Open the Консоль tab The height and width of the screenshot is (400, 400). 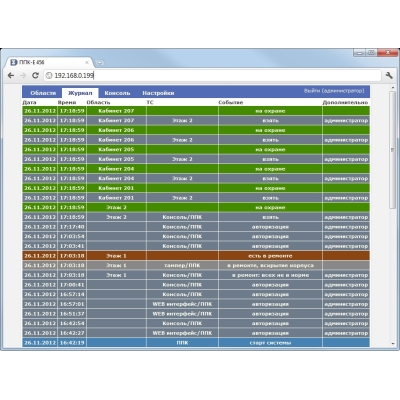point(117,93)
